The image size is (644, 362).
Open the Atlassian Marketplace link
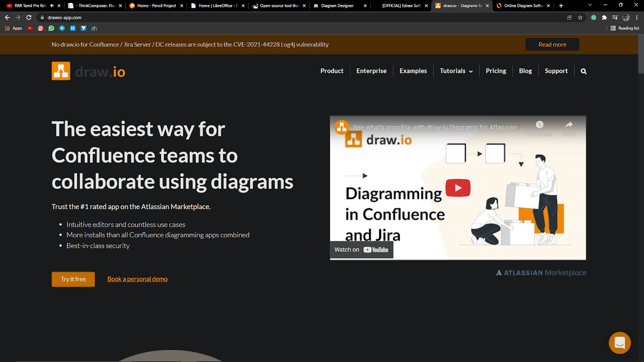click(x=541, y=273)
